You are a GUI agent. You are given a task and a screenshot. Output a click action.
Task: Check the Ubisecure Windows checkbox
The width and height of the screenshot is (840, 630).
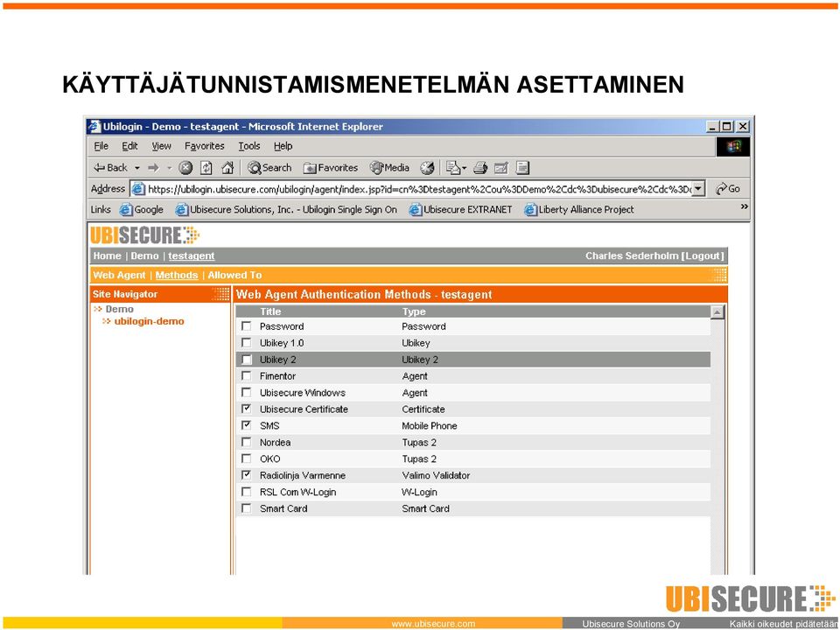(x=247, y=392)
